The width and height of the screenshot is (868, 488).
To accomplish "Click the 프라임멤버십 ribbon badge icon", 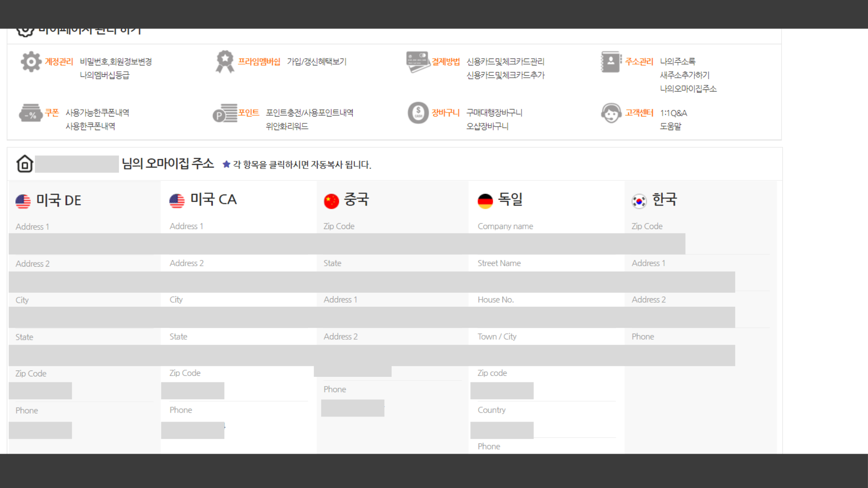I will 225,62.
